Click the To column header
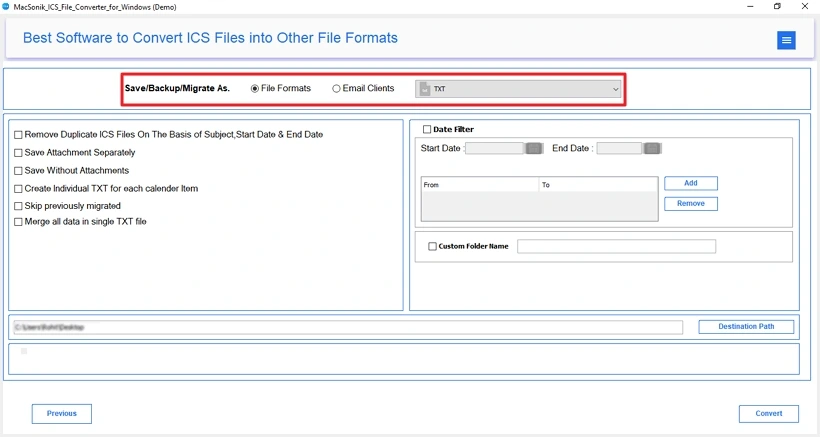Viewport: 820px width, 437px height. coord(598,185)
